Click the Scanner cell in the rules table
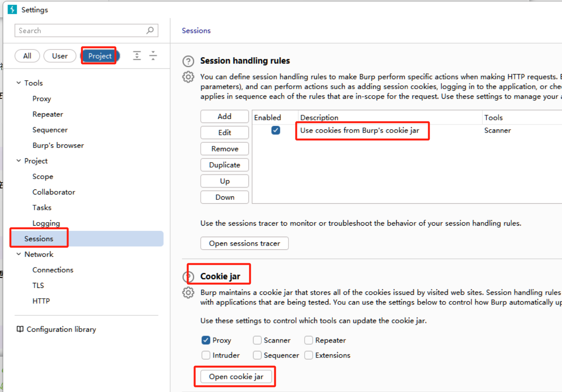562x392 pixels. click(497, 130)
